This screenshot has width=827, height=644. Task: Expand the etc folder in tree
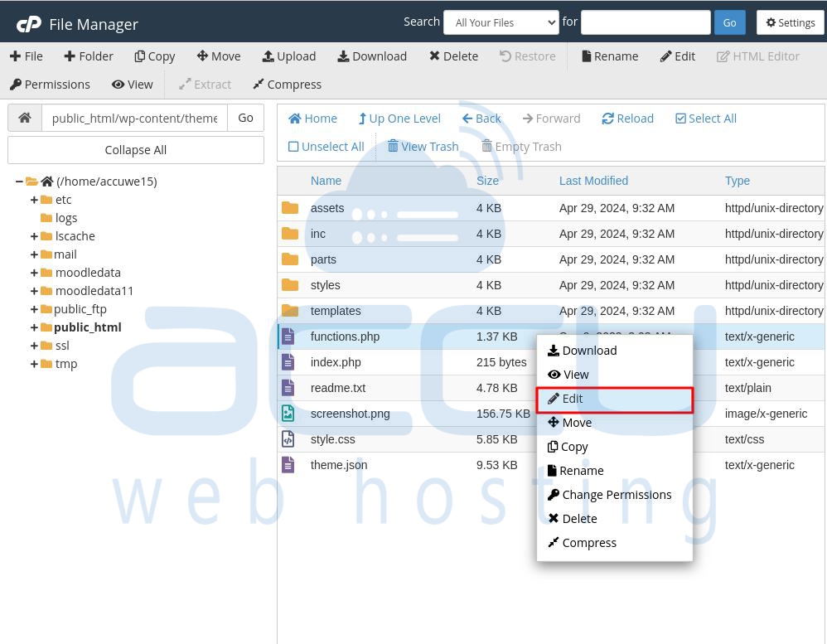[34, 200]
